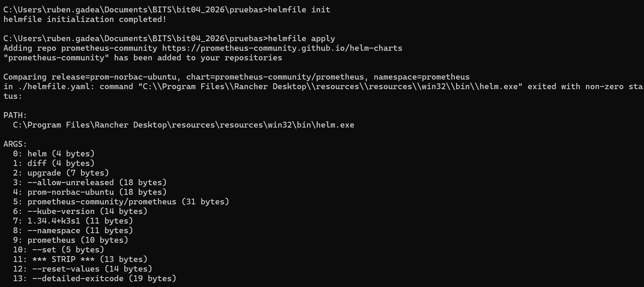This screenshot has width=644, height=287.
Task: Click the helm.exe path under PATH
Action: [183, 125]
